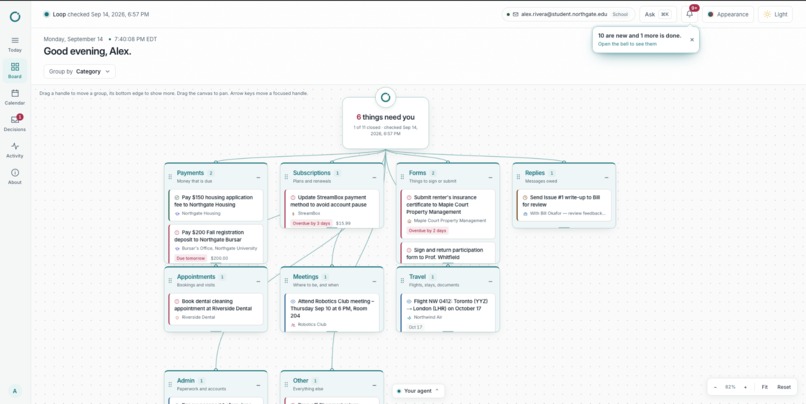This screenshot has width=806, height=404.
Task: Collapse the Forms group
Action: point(490,177)
